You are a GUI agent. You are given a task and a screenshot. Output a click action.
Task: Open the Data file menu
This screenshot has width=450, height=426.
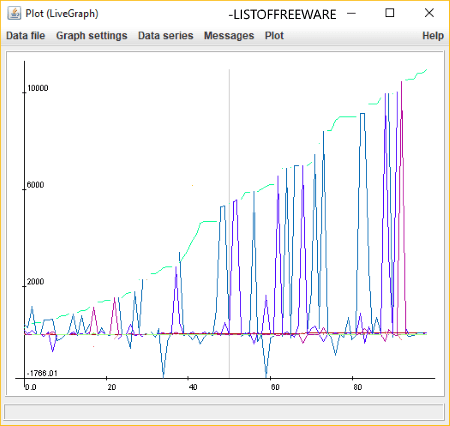click(x=25, y=36)
